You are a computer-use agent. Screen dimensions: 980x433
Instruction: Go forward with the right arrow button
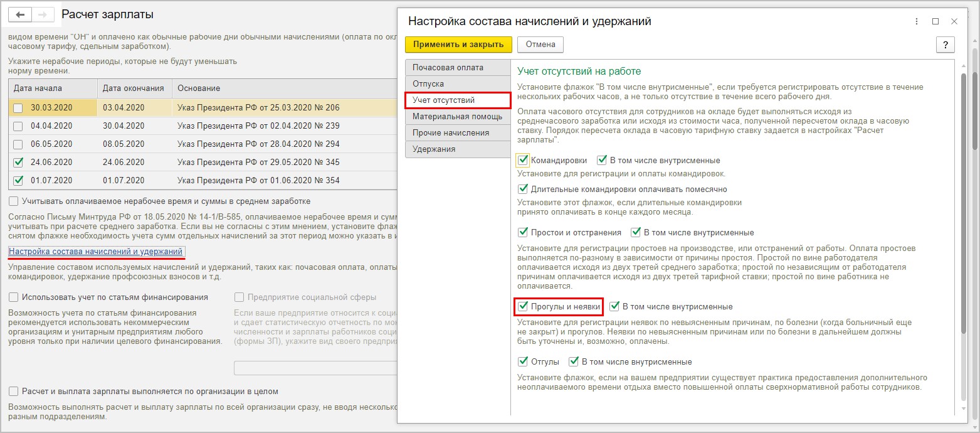pyautogui.click(x=43, y=14)
